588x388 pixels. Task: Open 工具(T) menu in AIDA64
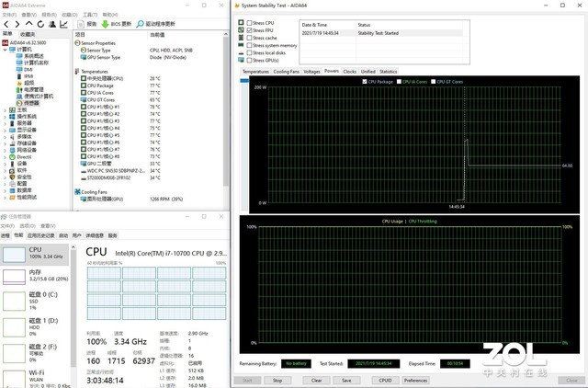click(x=90, y=15)
